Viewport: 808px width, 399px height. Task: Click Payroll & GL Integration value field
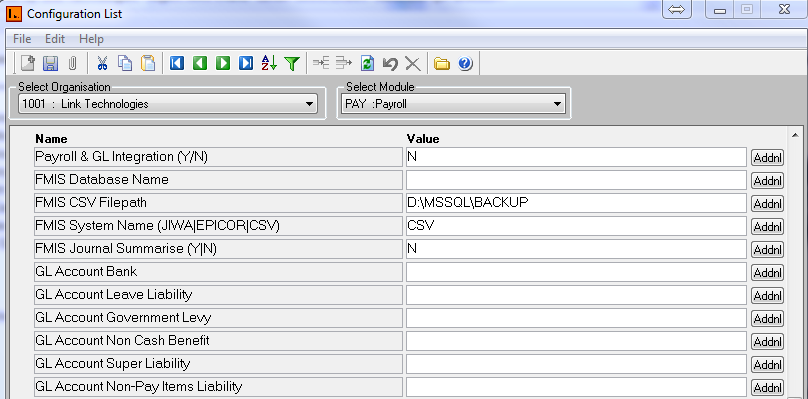click(576, 157)
